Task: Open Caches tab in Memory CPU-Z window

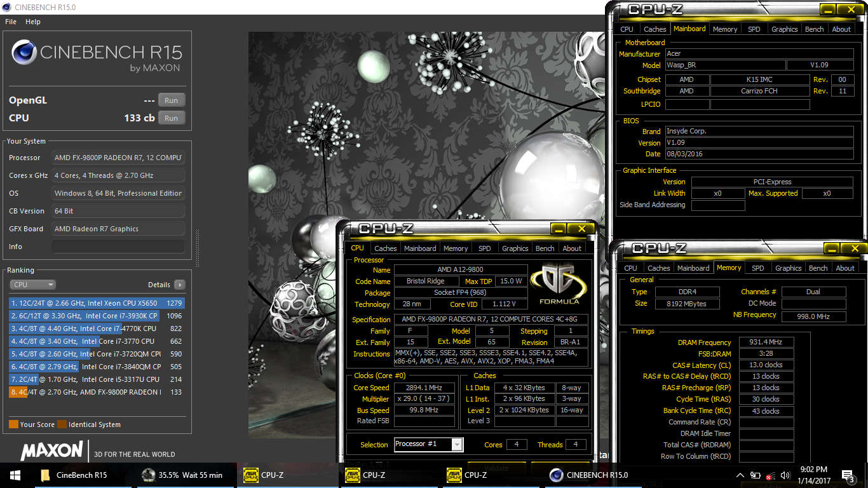Action: click(658, 268)
